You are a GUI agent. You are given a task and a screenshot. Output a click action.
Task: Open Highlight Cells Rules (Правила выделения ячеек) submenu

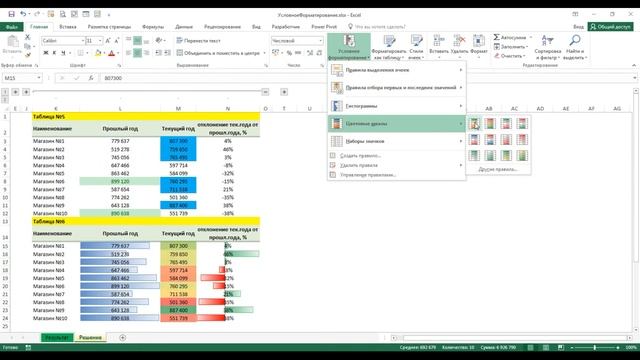click(x=397, y=70)
